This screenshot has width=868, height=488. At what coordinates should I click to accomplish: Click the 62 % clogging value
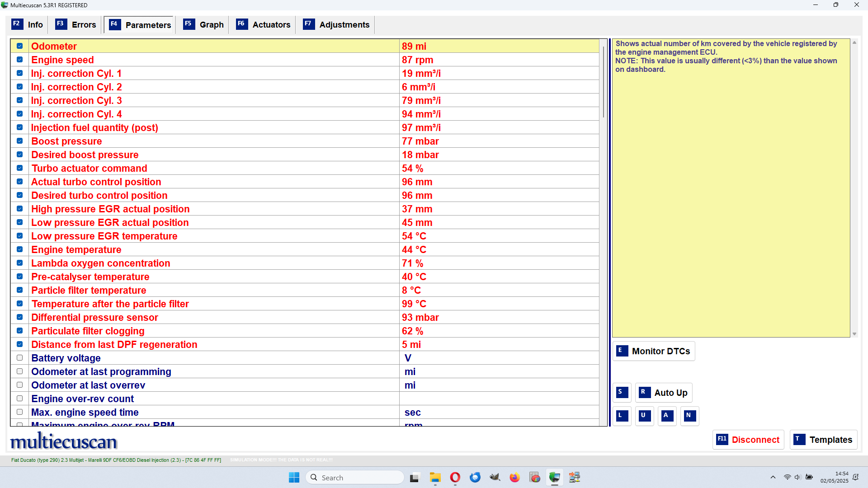click(412, 331)
